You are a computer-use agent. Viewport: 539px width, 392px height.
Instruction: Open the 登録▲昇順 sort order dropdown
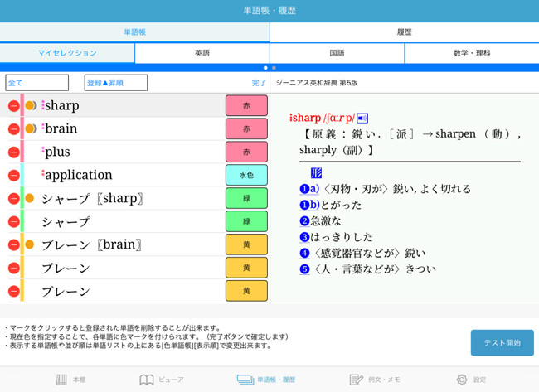click(116, 83)
